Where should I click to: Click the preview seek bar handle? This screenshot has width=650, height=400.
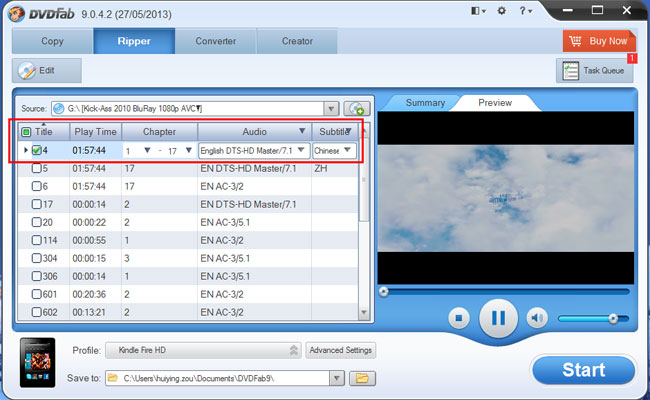pos(384,292)
